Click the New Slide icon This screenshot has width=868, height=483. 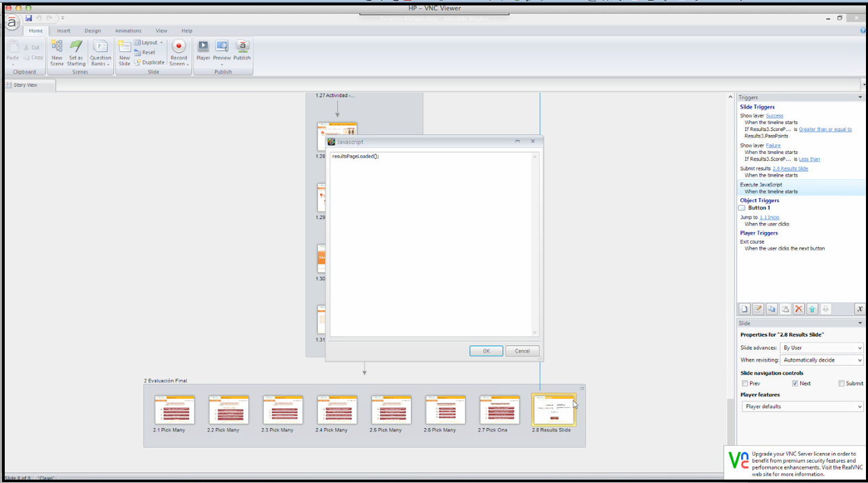click(124, 47)
